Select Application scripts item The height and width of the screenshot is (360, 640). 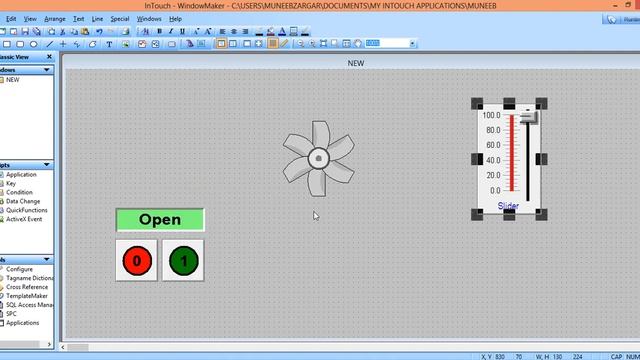coord(21,174)
